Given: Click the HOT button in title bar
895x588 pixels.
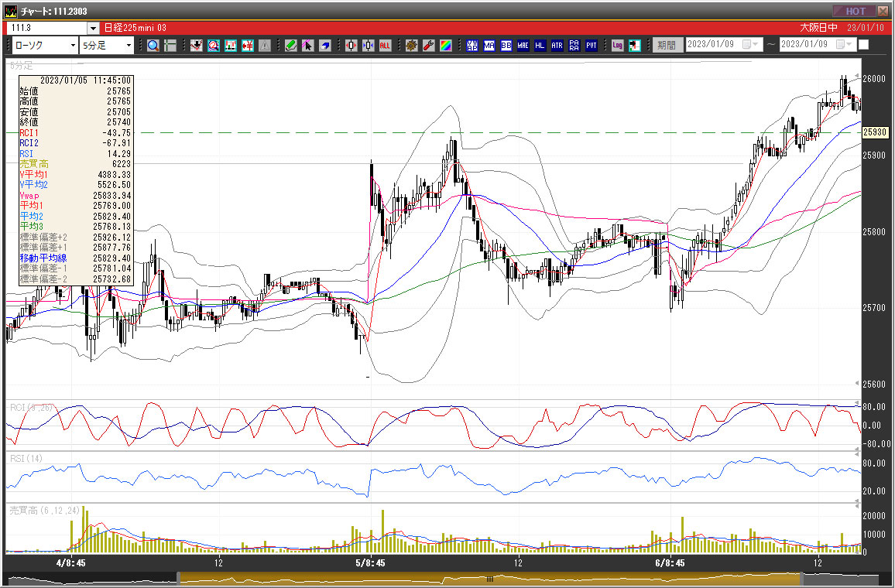Looking at the screenshot, I should 855,11.
